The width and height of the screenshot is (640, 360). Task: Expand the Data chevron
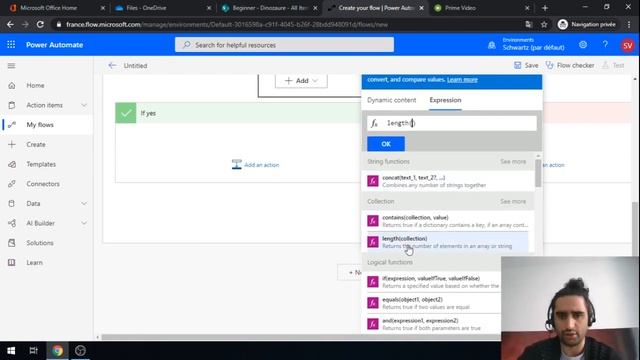click(84, 204)
